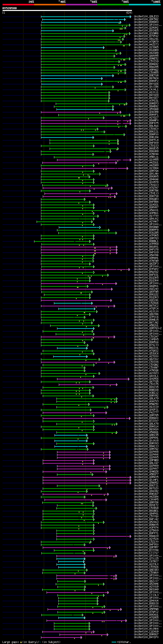Select the UniRef100_B9NE52 label

pyautogui.click(x=146, y=59)
